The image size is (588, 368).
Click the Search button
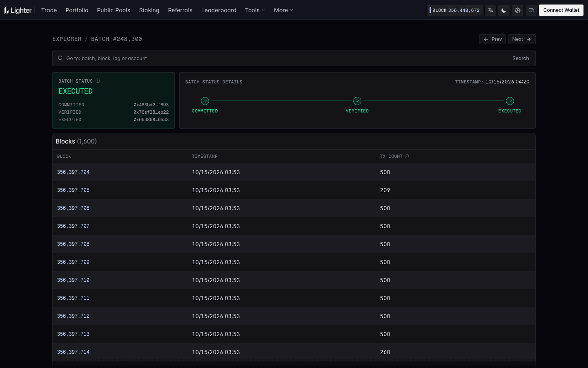[x=521, y=58]
